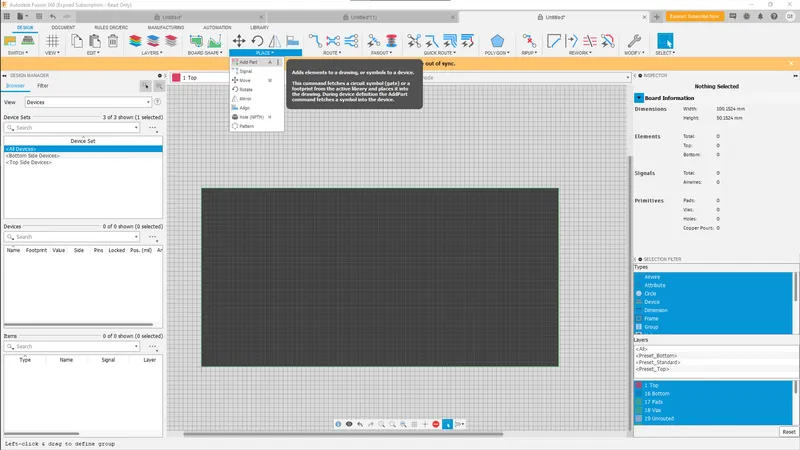Expand the FANOUT ribbon dropdown
This screenshot has width=800, height=450.
click(381, 53)
